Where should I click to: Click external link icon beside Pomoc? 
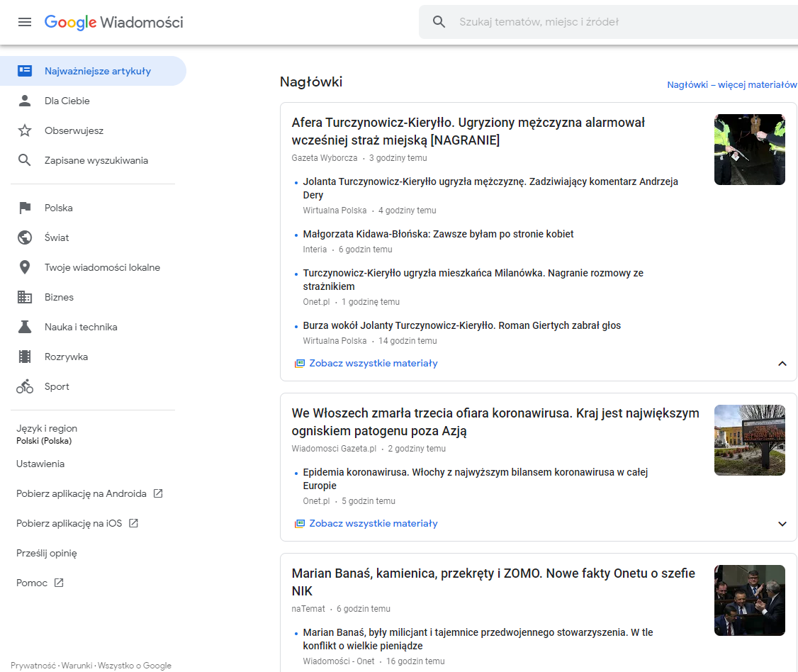pos(59,583)
